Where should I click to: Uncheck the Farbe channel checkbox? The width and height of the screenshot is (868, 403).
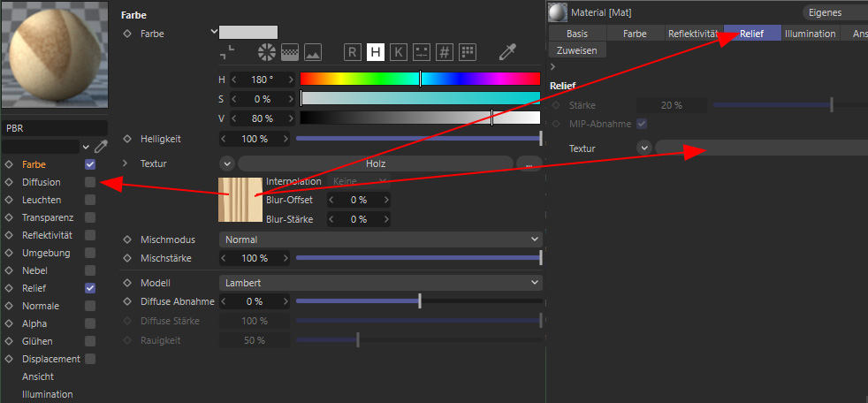point(90,164)
